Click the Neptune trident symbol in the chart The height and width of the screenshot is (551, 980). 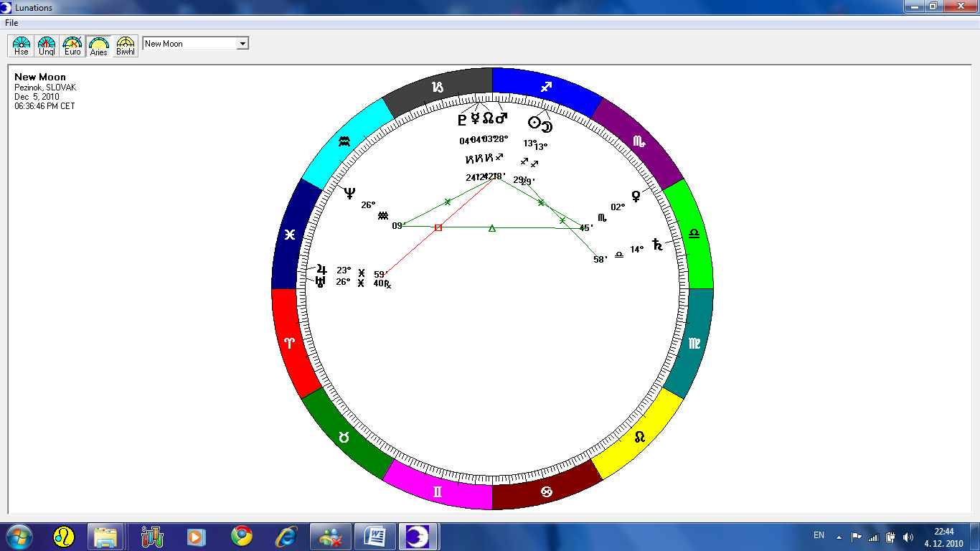click(349, 192)
